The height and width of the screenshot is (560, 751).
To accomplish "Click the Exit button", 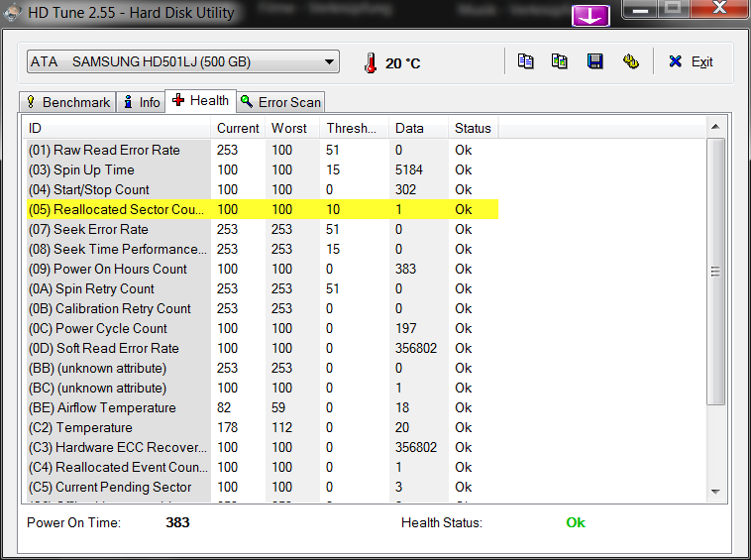I will pos(691,61).
